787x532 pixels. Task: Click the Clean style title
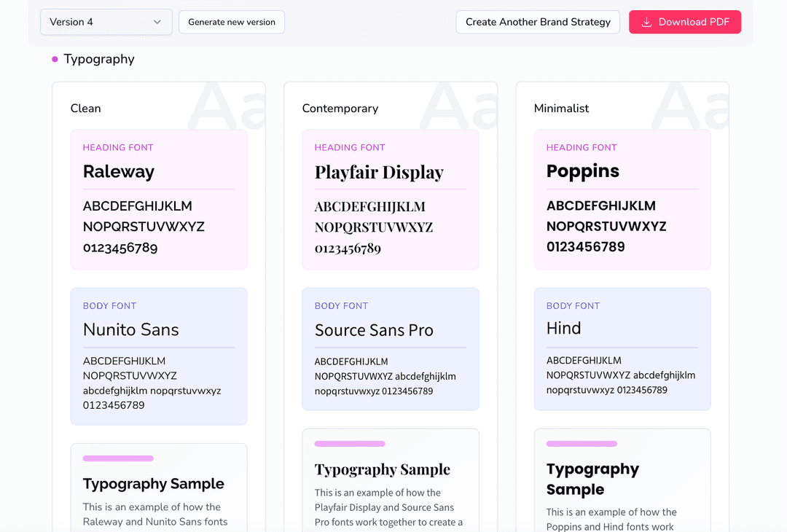pyautogui.click(x=86, y=109)
